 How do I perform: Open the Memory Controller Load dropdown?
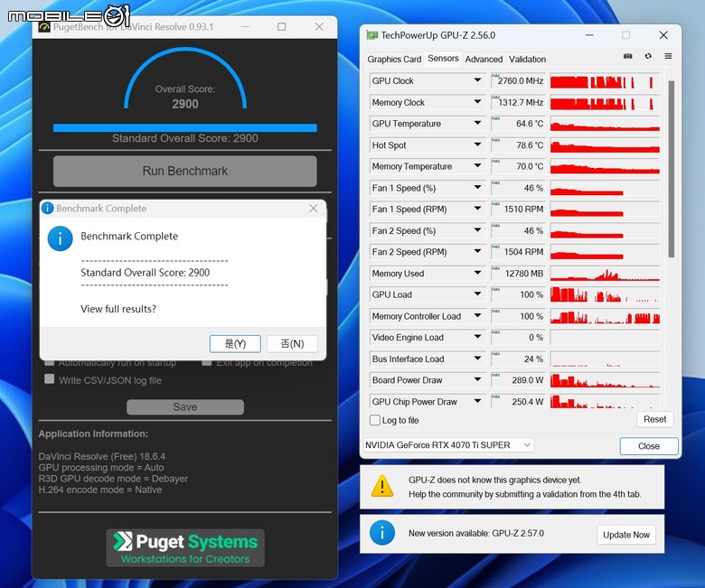[x=477, y=316]
